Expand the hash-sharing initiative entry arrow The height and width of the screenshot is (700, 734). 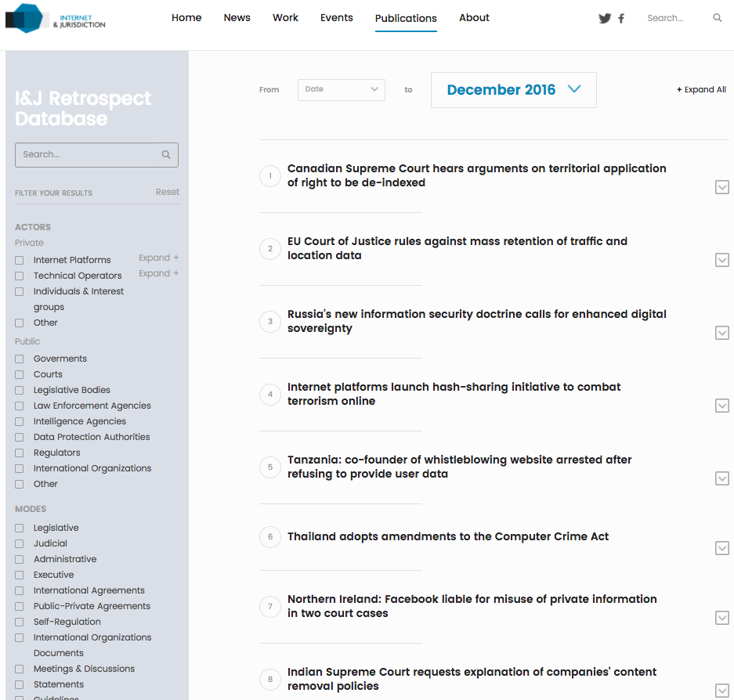(721, 406)
